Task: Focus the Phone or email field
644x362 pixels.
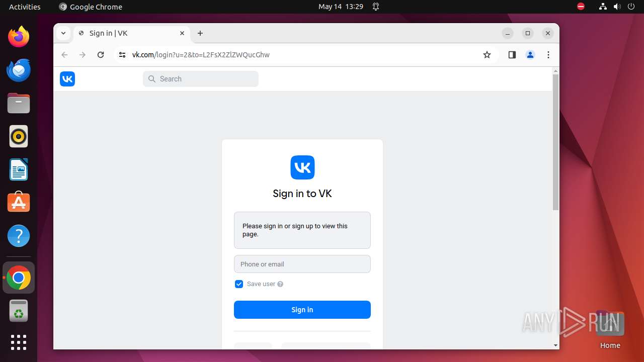Action: click(302, 264)
